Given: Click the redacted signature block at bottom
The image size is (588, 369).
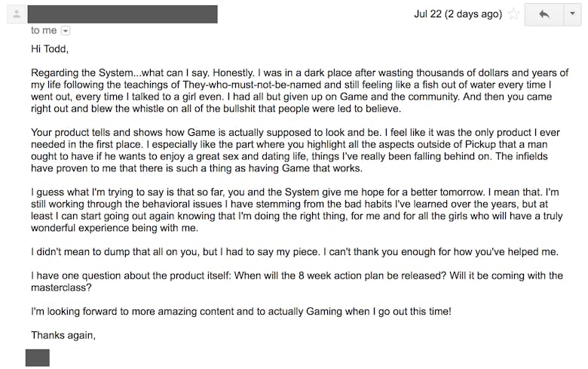Looking at the screenshot, I should click(38, 358).
